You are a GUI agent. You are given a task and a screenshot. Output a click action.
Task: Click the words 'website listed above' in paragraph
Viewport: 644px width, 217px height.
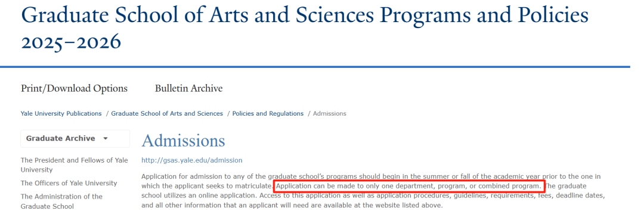411,205
